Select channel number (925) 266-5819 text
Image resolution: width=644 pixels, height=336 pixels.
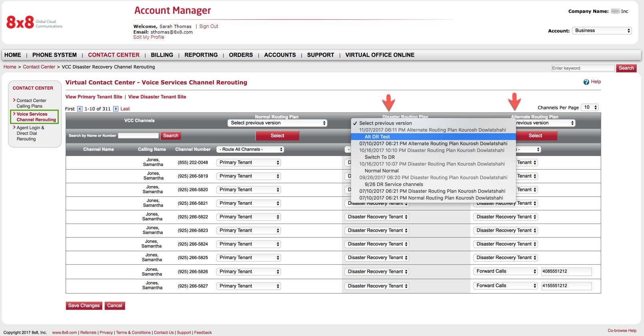coord(193,176)
